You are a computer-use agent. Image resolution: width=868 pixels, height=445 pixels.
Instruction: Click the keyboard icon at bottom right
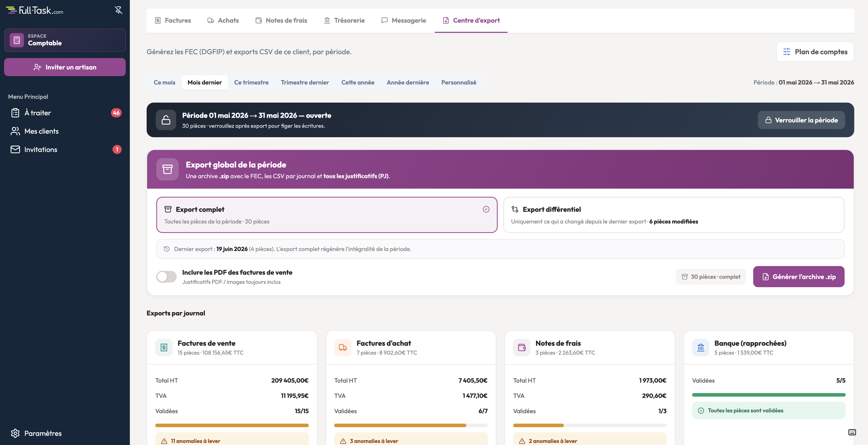(852, 432)
